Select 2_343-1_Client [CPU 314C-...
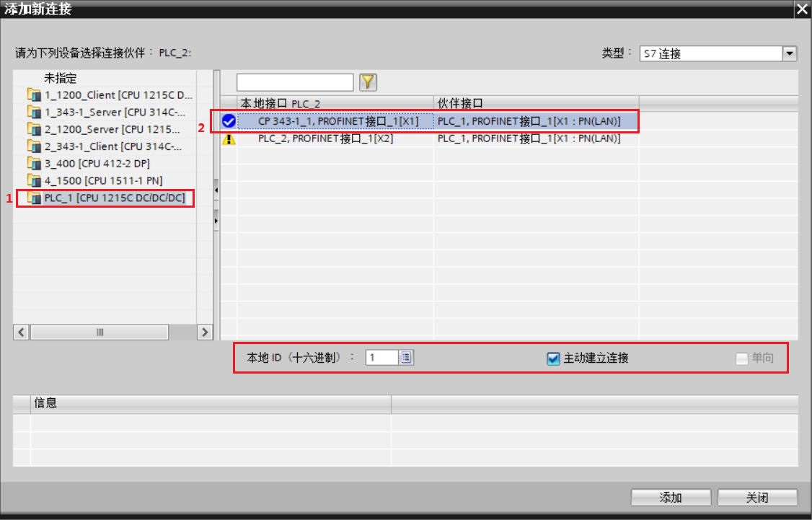The image size is (812, 520). (113, 146)
